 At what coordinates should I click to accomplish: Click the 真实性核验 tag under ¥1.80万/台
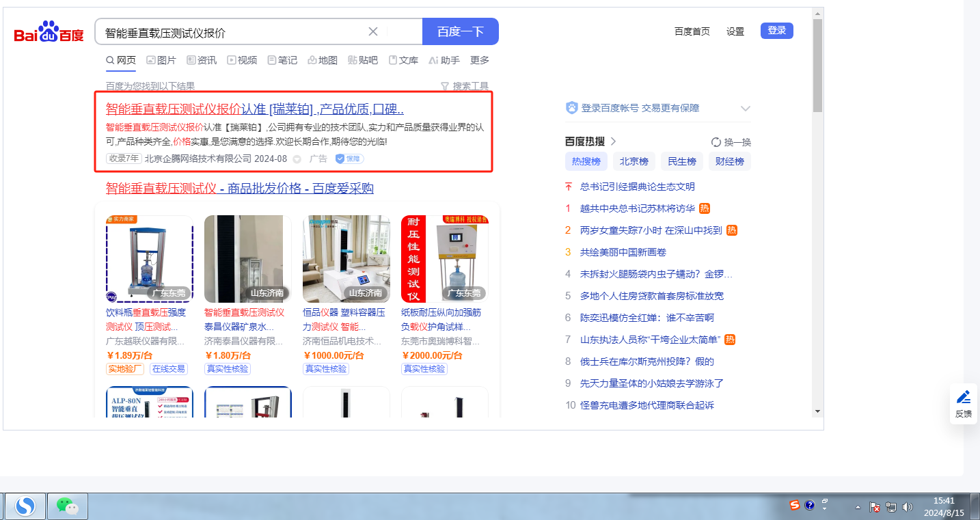tap(228, 369)
